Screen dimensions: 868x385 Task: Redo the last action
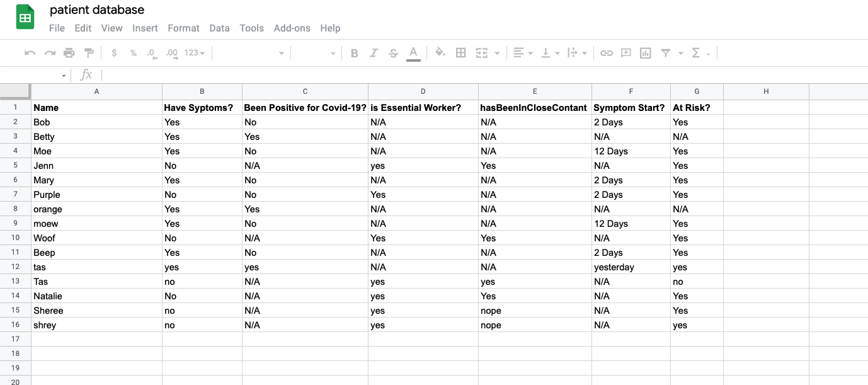click(x=50, y=54)
